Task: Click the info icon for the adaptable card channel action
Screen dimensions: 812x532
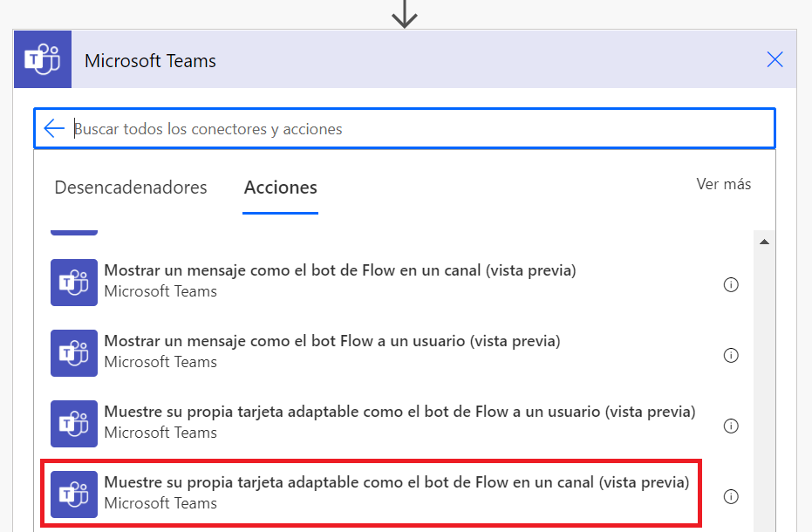Action: coord(731,496)
